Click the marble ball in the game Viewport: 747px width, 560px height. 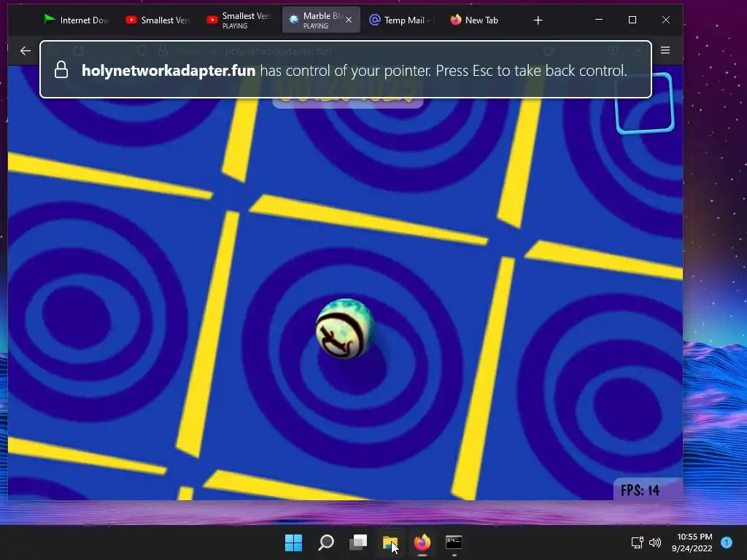pos(344,329)
